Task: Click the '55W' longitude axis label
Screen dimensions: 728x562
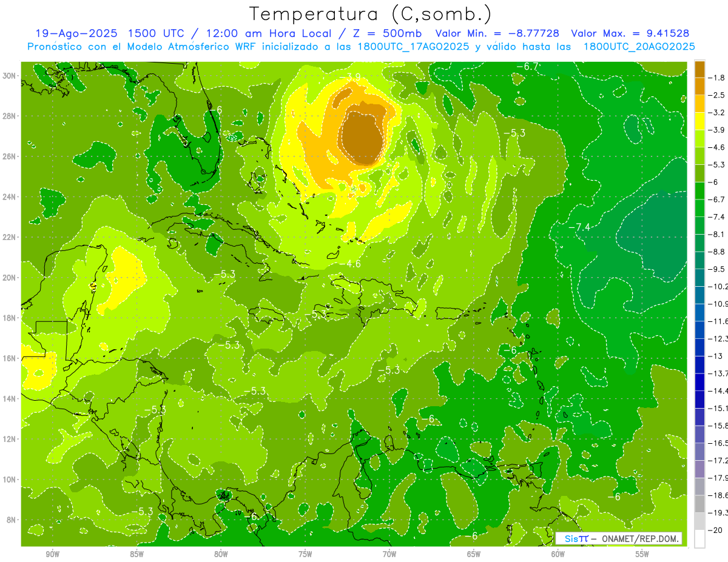Action: 642,554
